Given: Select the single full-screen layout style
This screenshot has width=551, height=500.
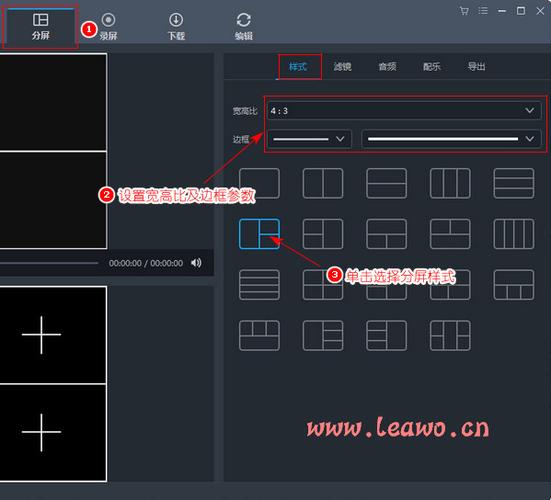Looking at the screenshot, I should tap(259, 183).
